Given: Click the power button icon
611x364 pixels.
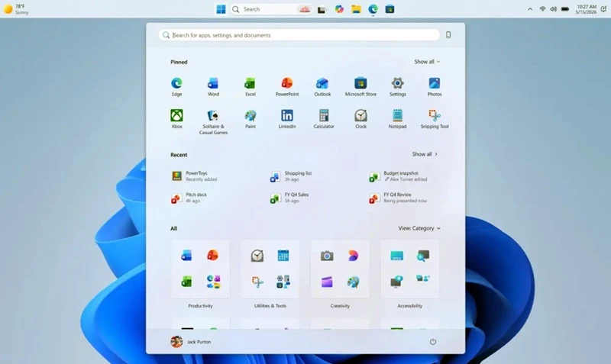Looking at the screenshot, I should pos(433,342).
